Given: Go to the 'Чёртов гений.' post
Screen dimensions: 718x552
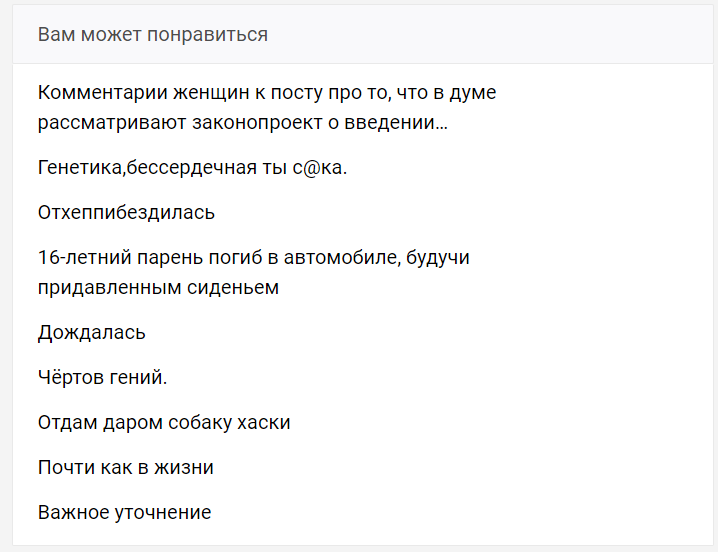Looking at the screenshot, I should point(102,378).
